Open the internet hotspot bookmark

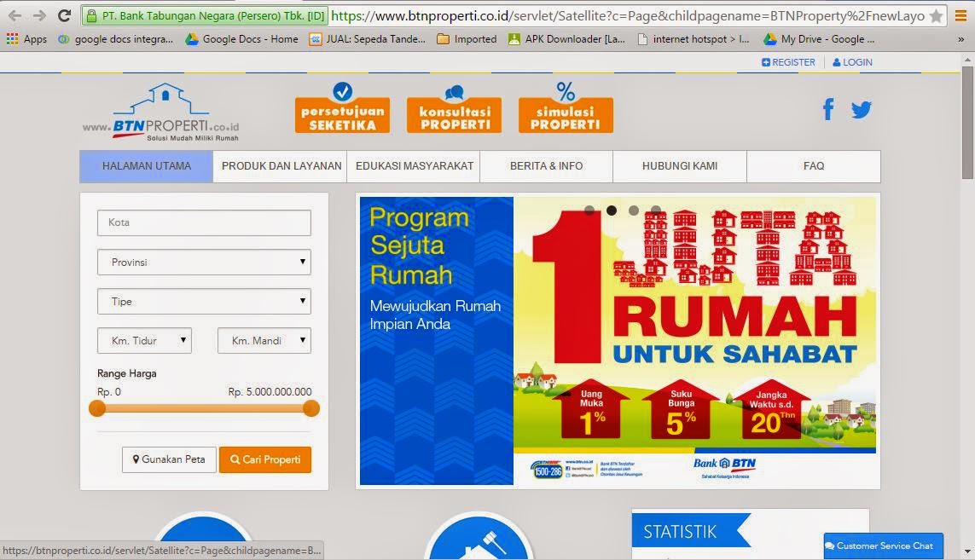pos(694,39)
